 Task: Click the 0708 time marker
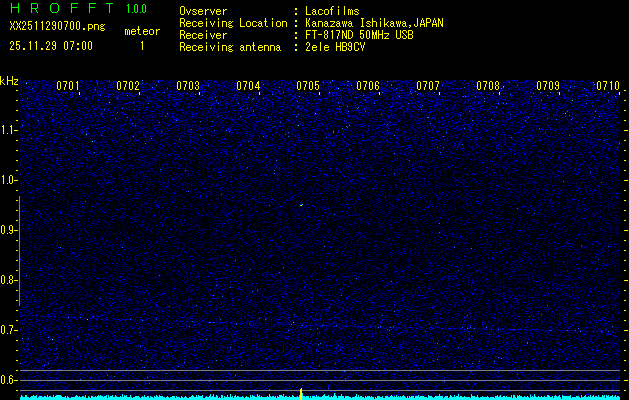pyautogui.click(x=488, y=86)
